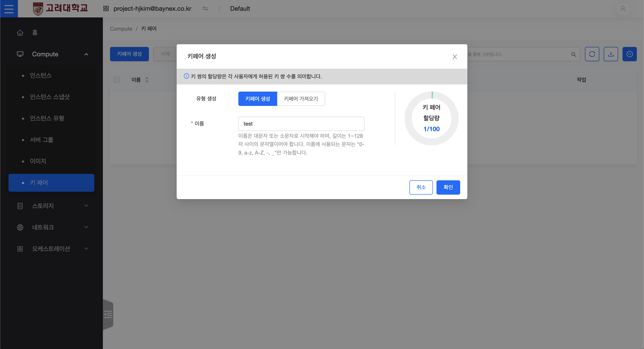Click the 삭제 delete button
This screenshot has height=349, width=644.
point(165,54)
